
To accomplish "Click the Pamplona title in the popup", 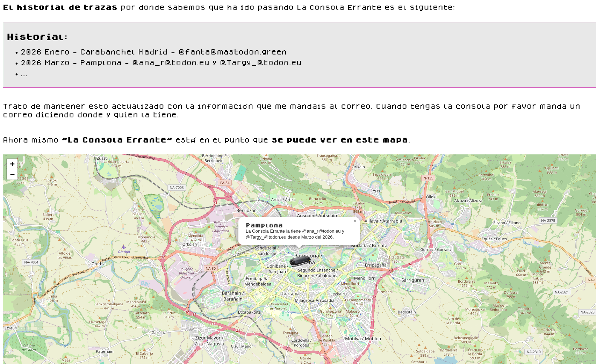I will tap(264, 225).
